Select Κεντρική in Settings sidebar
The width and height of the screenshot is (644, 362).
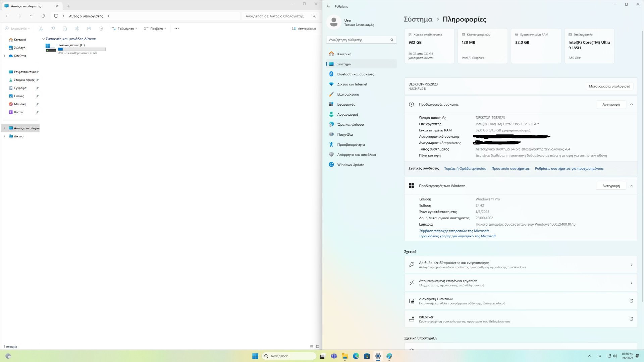362,54
